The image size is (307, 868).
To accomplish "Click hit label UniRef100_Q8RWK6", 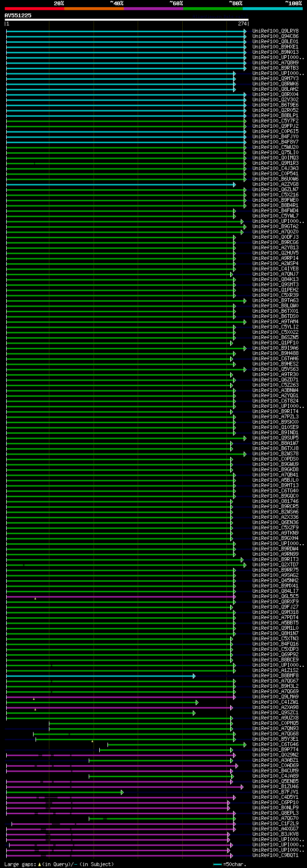I will tap(275, 84).
